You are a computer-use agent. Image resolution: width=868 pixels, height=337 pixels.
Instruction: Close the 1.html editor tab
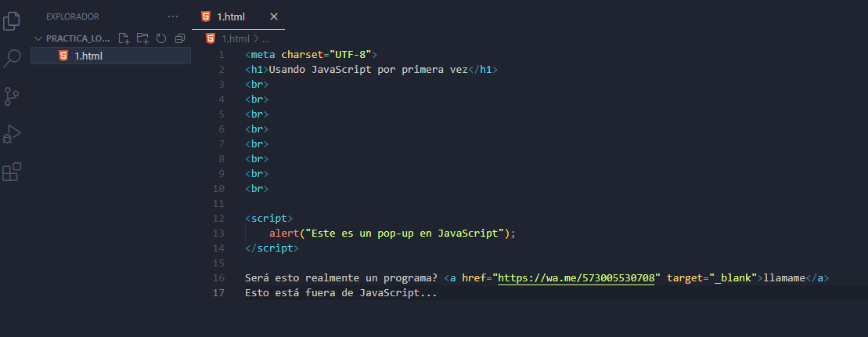[x=273, y=16]
